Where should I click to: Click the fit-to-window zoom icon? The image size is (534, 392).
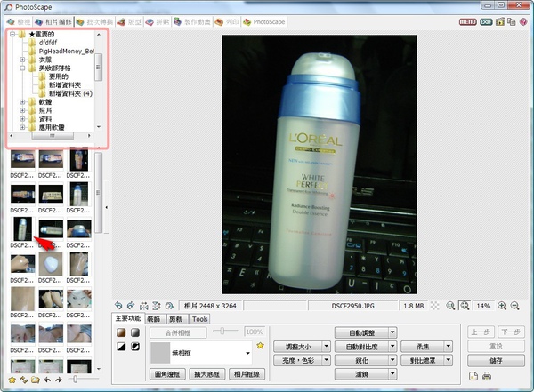(x=465, y=306)
